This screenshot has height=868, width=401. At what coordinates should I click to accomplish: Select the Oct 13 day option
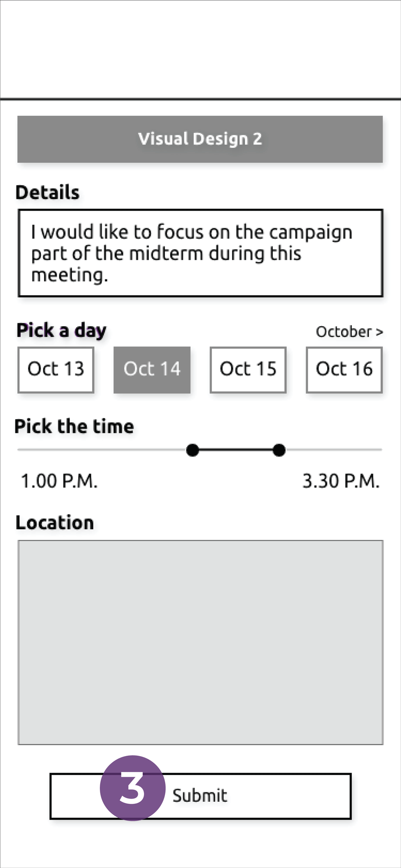[56, 369]
